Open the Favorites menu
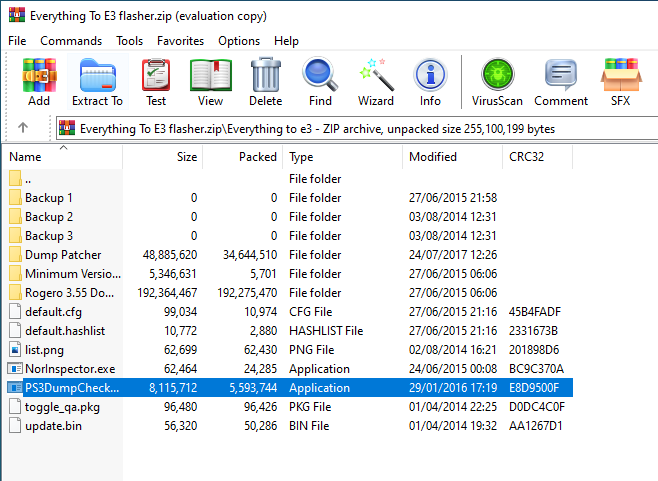The height and width of the screenshot is (481, 658). [x=180, y=41]
